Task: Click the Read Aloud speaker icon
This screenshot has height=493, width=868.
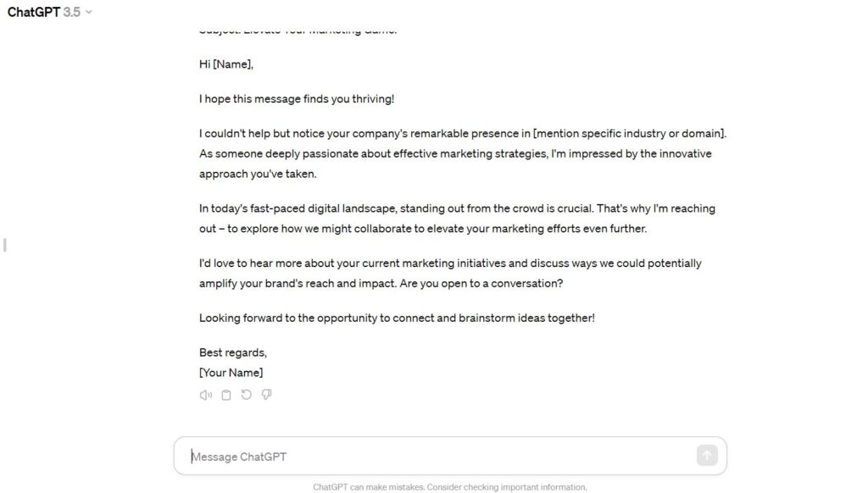Action: 206,395
